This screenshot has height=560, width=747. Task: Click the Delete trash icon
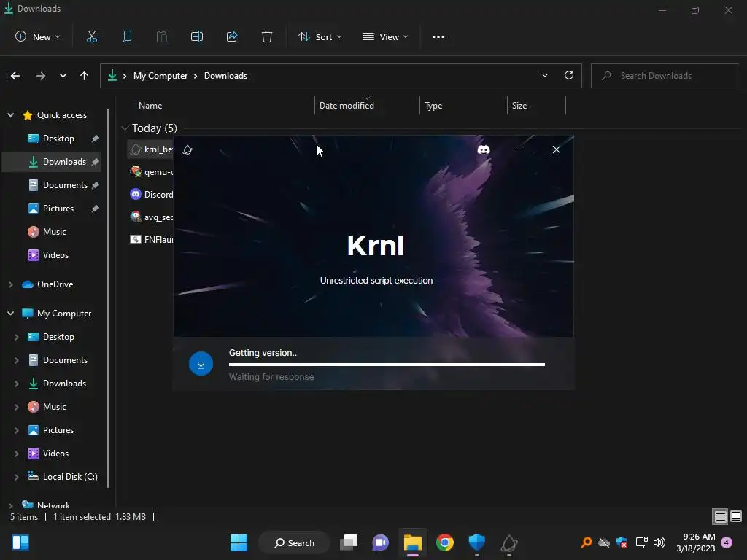pyautogui.click(x=267, y=36)
